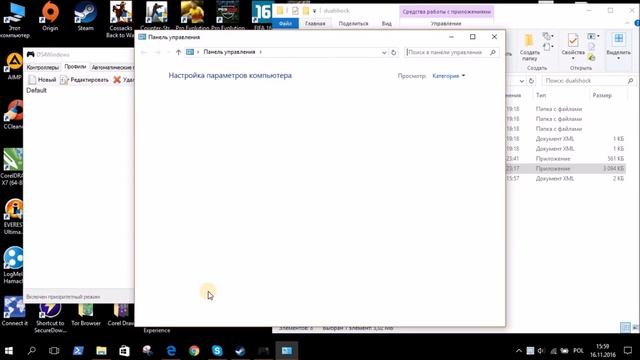Viewport: 640px width, 360px height.
Task: Expand the Control Panel address history dropdown
Action: [x=384, y=52]
